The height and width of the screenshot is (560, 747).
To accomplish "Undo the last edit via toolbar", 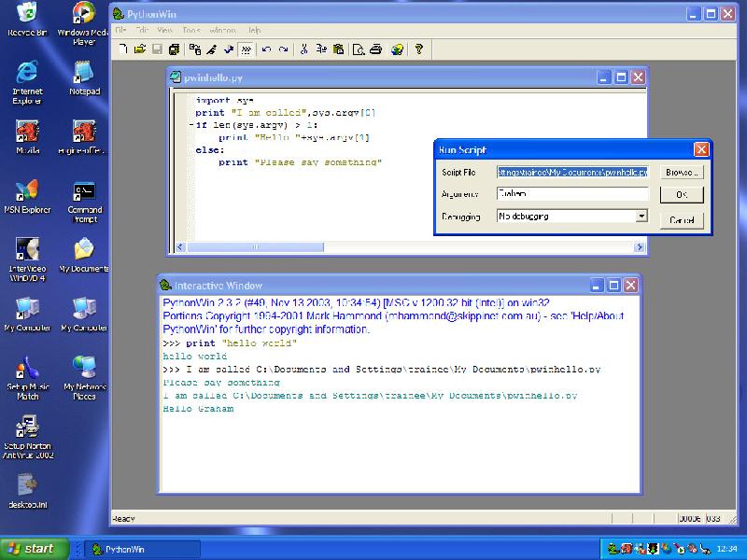I will [266, 49].
